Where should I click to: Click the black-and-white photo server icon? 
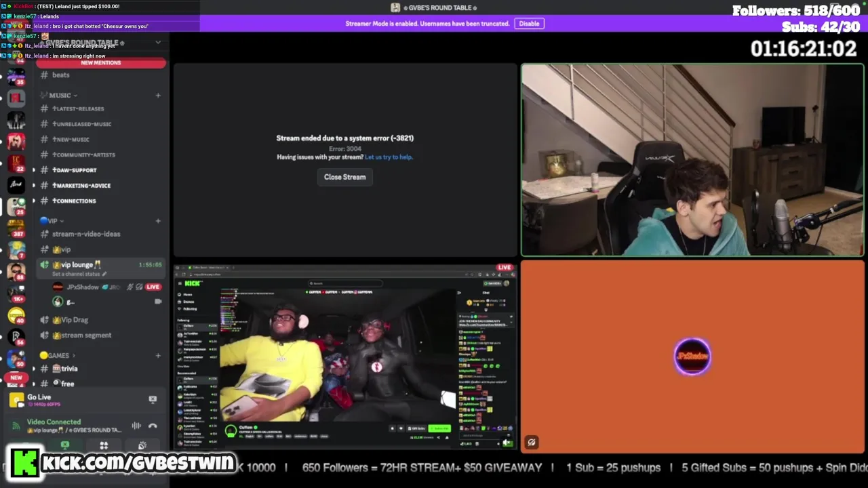16,119
